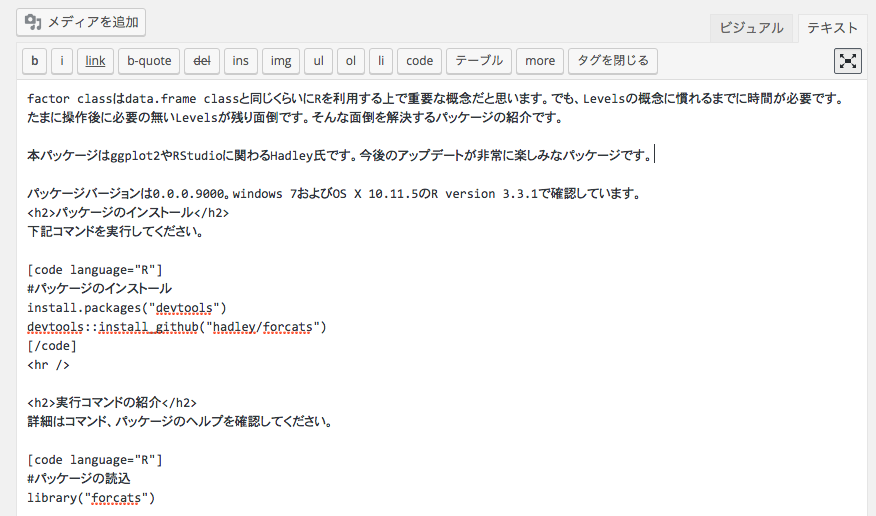Click the テーブル (table) button
This screenshot has height=516, width=876.
coord(479,61)
